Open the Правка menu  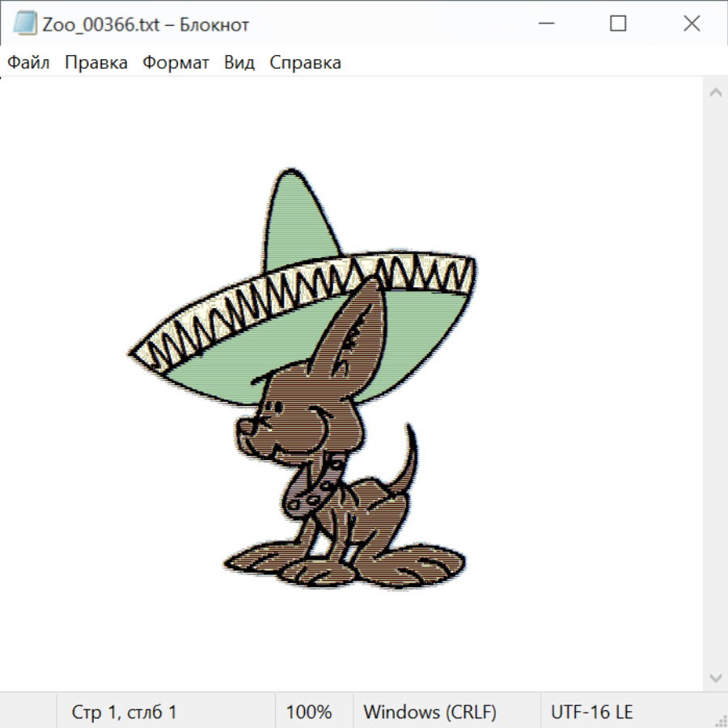(96, 63)
